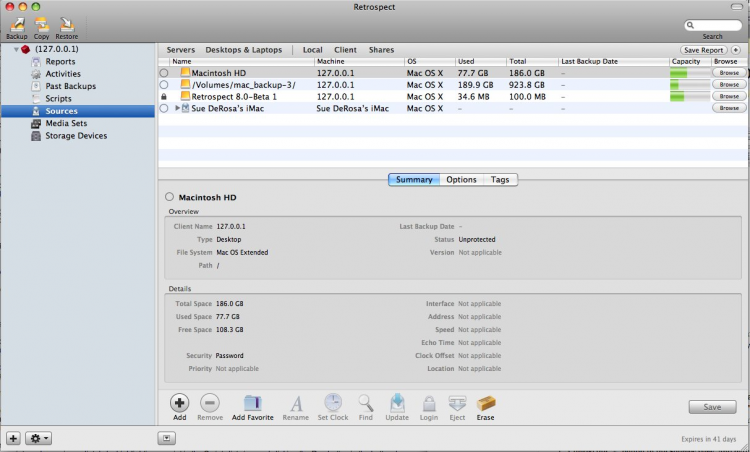Screen dimensions: 750x452
Task: Click the /Volumes/mac_backup-3/ capacity bar
Action: [690, 85]
